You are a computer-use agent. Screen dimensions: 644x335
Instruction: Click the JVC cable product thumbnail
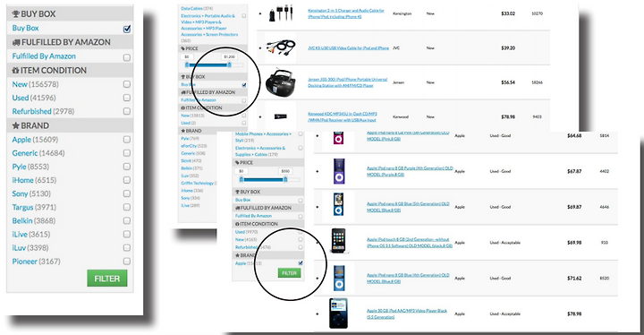pyautogui.click(x=281, y=47)
